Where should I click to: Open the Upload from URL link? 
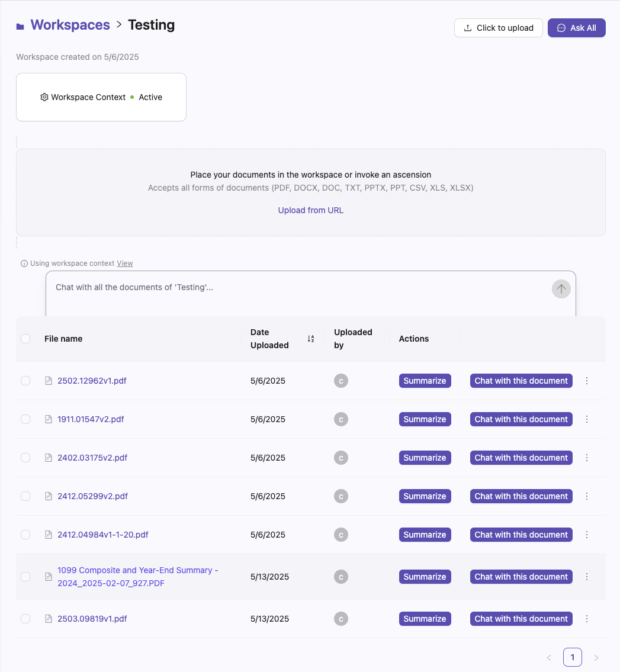pyautogui.click(x=310, y=210)
